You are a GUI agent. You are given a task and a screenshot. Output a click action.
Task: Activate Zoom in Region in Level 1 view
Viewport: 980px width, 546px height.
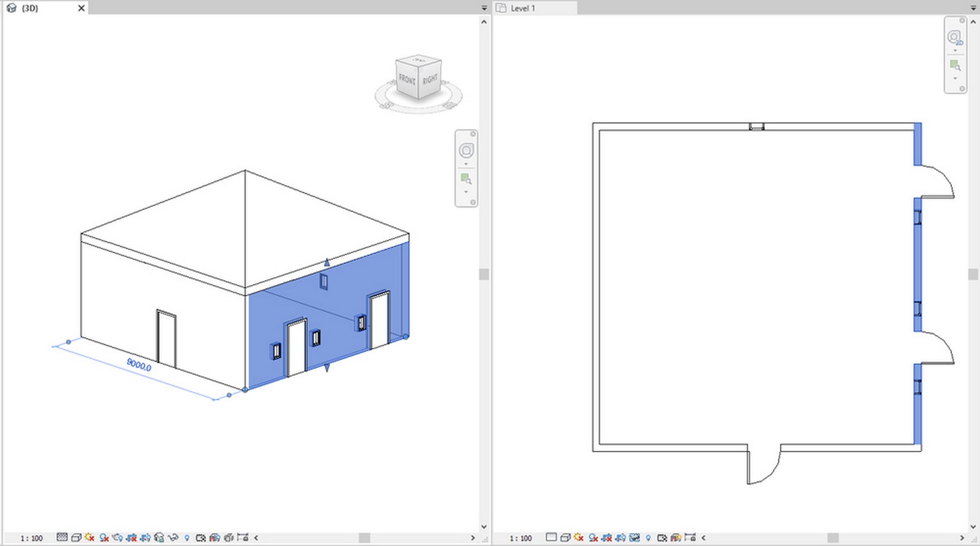(x=956, y=65)
